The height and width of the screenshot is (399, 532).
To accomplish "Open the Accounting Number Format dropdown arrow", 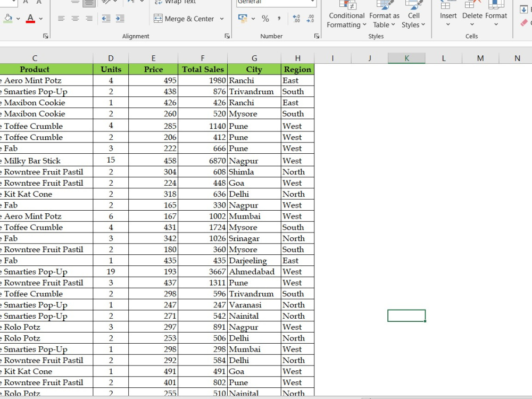I will pyautogui.click(x=253, y=19).
